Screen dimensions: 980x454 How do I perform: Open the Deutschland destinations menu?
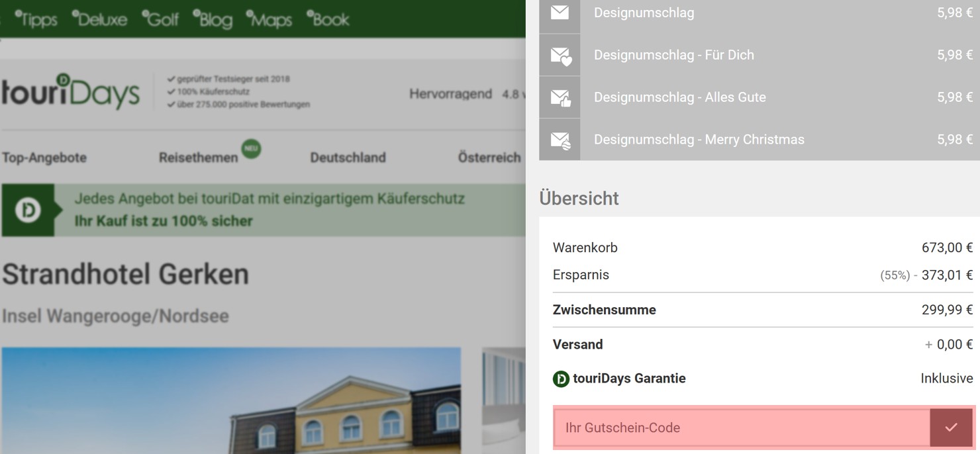point(348,158)
